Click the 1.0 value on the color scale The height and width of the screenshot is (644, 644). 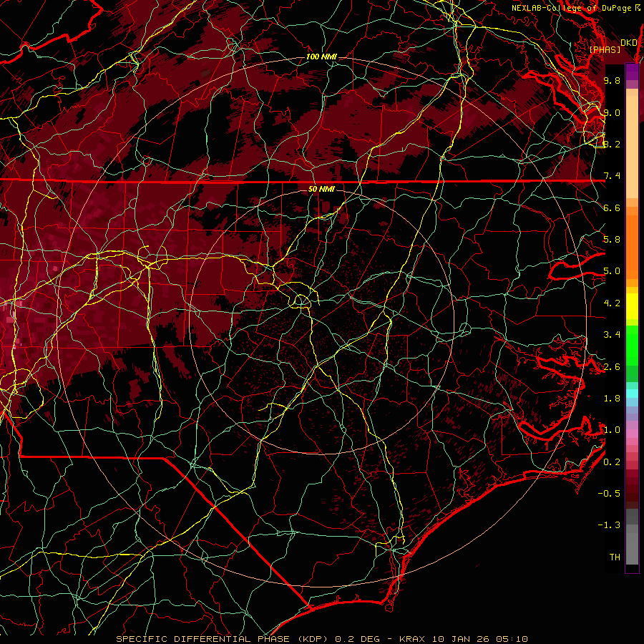(612, 430)
